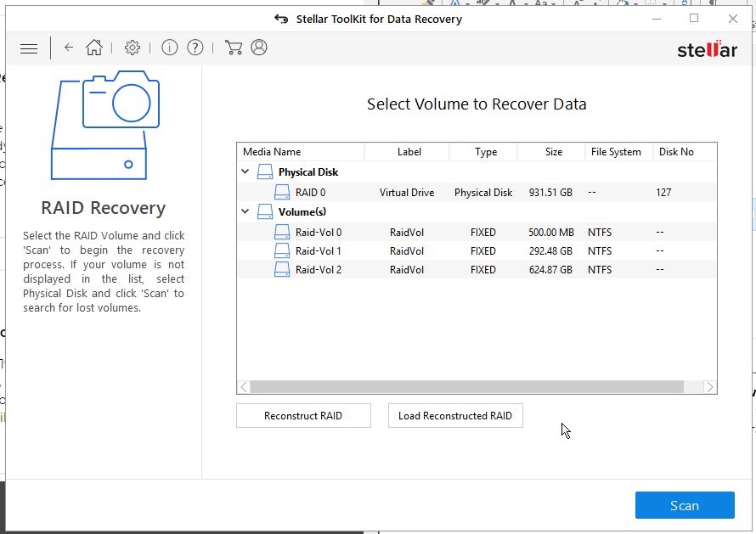
Task: Start scan with the Scan button
Action: pyautogui.click(x=684, y=505)
